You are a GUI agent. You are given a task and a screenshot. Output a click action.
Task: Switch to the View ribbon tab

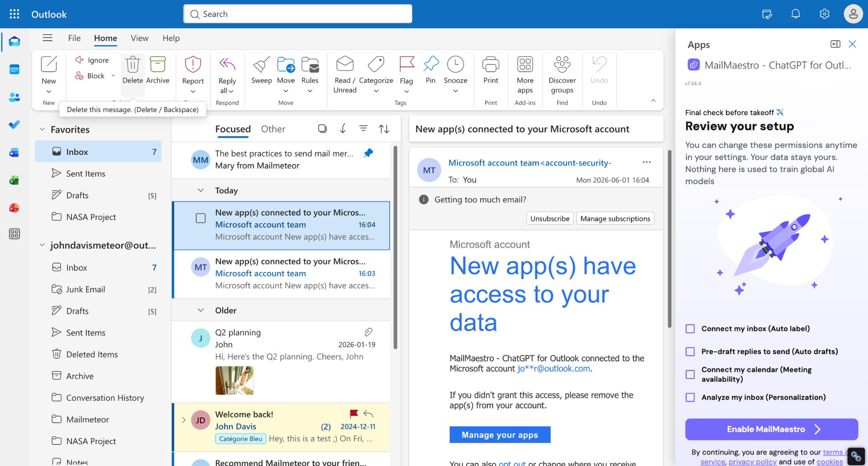pyautogui.click(x=140, y=38)
